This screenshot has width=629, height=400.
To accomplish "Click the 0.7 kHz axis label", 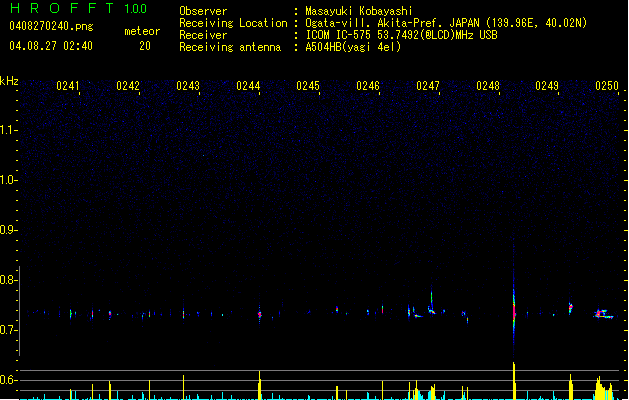I will click(x=8, y=330).
